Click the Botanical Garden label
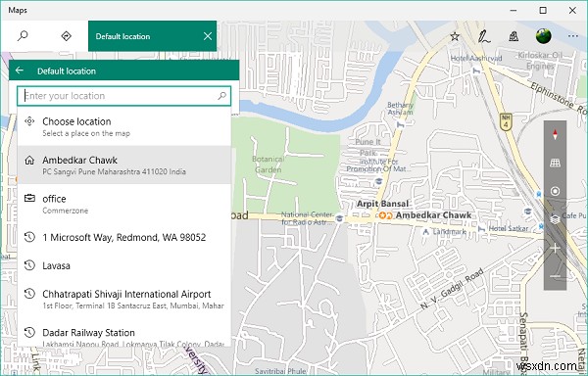 coord(268,164)
